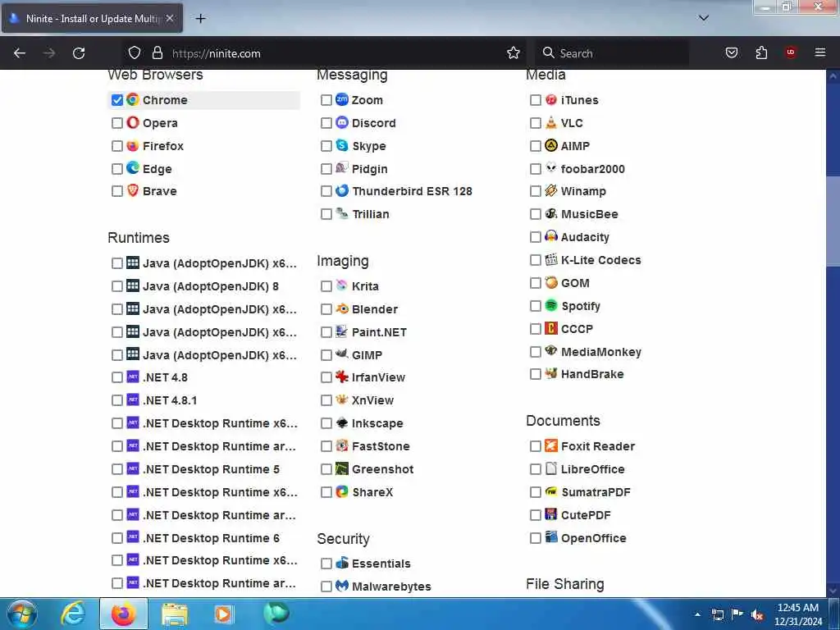
Task: Click the SumatraPDF label
Action: click(x=596, y=492)
